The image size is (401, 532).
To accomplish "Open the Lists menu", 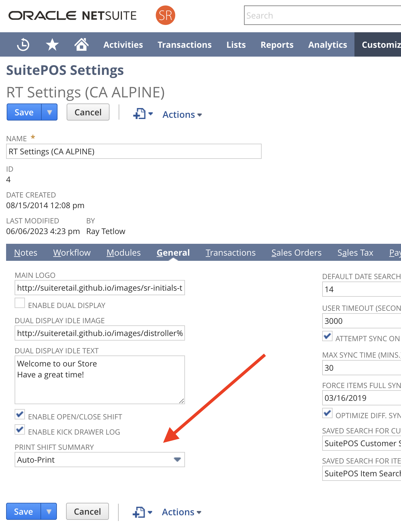I will [x=236, y=45].
